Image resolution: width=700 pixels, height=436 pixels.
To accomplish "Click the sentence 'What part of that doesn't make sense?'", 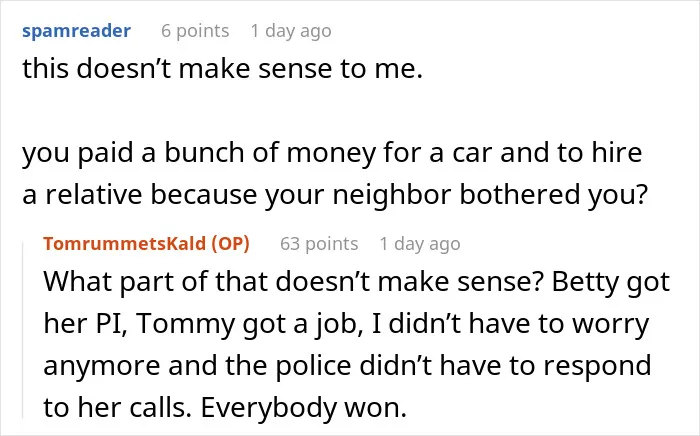I will tap(293, 282).
